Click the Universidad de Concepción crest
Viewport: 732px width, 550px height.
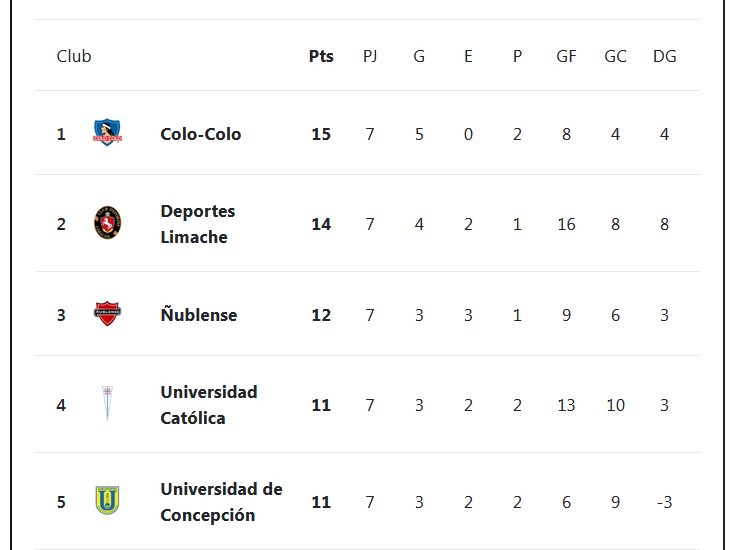pyautogui.click(x=107, y=501)
